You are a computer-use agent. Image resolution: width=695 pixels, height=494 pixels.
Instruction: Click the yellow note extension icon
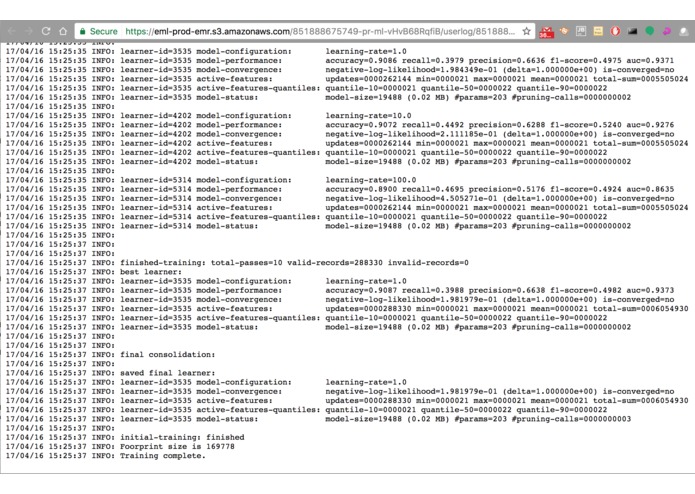[598, 31]
